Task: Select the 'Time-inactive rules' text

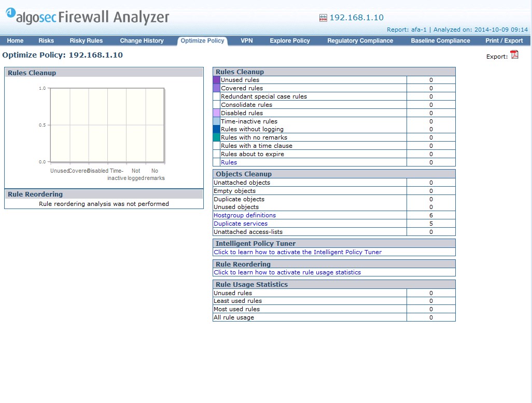Action: (x=249, y=121)
